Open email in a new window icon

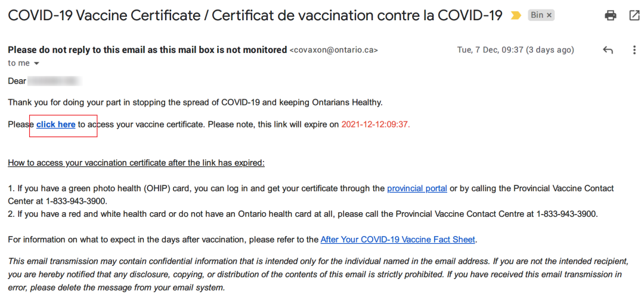(x=634, y=15)
